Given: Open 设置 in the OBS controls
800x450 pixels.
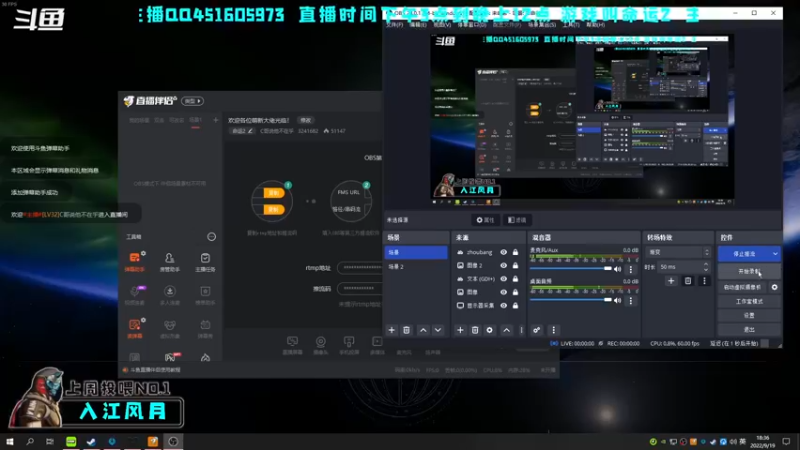Looking at the screenshot, I should click(749, 315).
